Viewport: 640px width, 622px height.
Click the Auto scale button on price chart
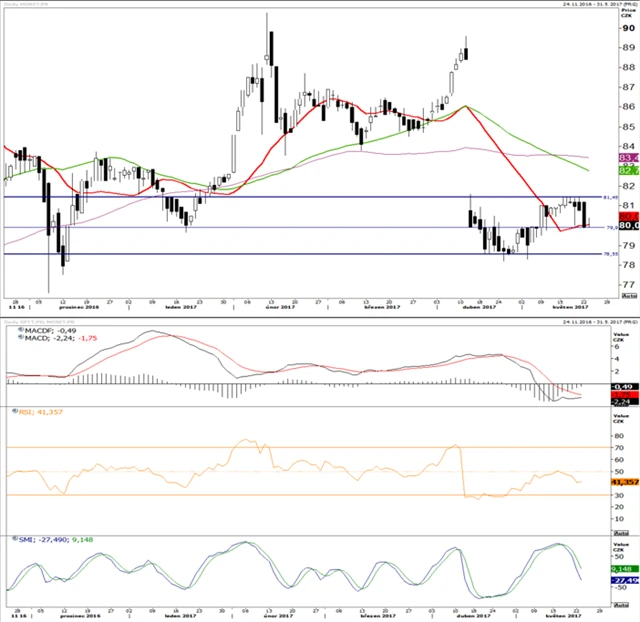(629, 297)
